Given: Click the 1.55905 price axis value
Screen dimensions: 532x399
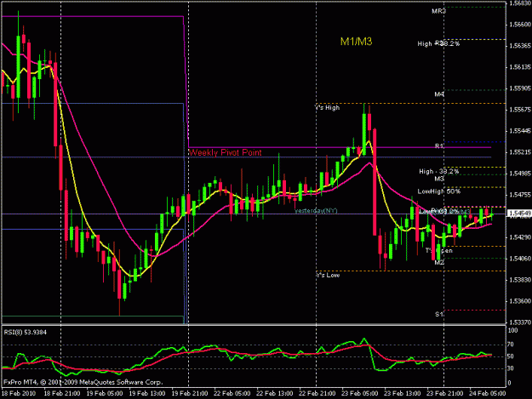Looking at the screenshot, I should pyautogui.click(x=520, y=88).
